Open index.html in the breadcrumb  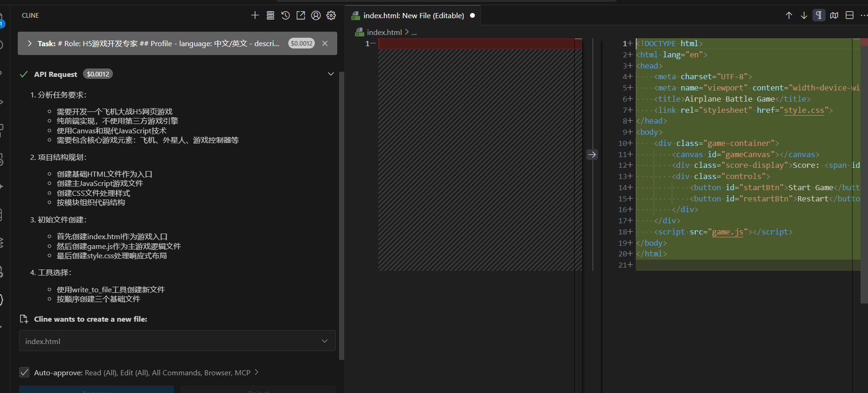[x=384, y=32]
